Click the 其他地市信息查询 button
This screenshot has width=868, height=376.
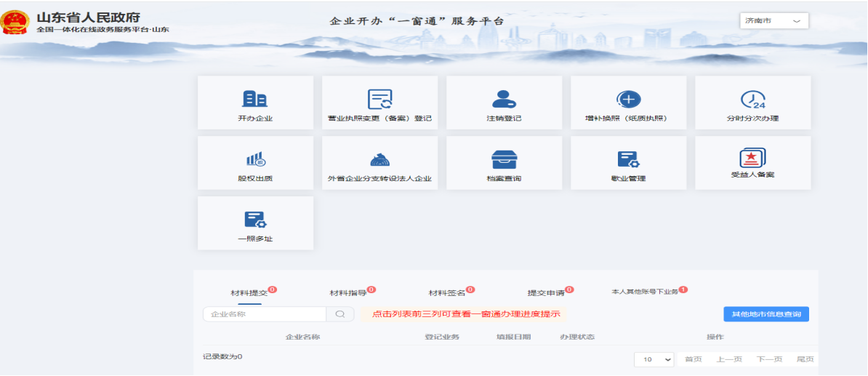[x=766, y=314]
